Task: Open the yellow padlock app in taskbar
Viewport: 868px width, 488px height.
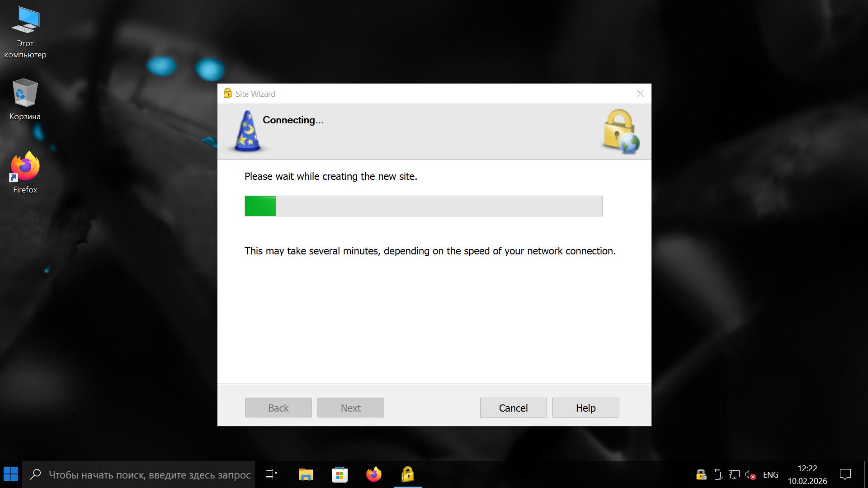Action: [407, 474]
